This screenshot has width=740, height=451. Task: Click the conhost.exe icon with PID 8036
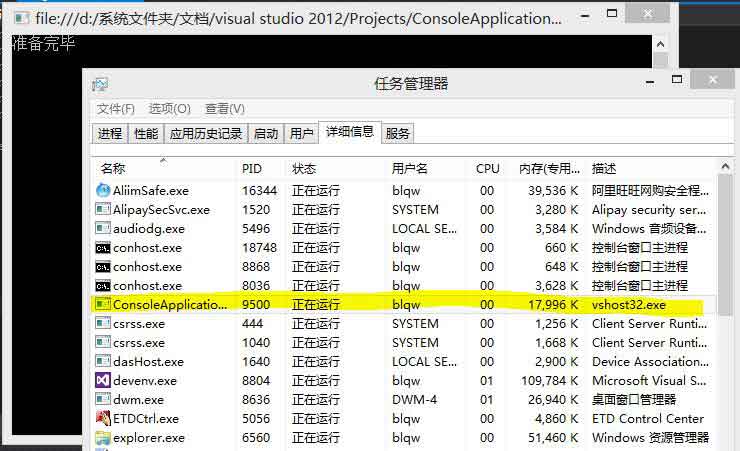103,285
